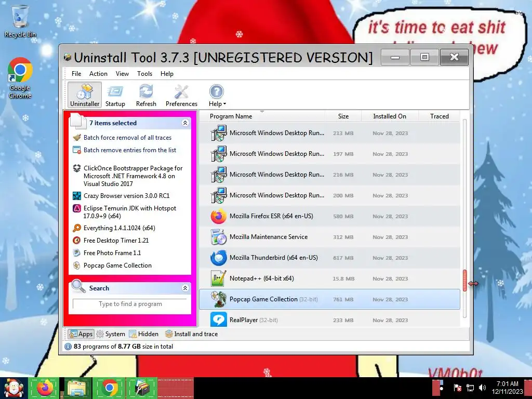Open the File menu

[76, 74]
